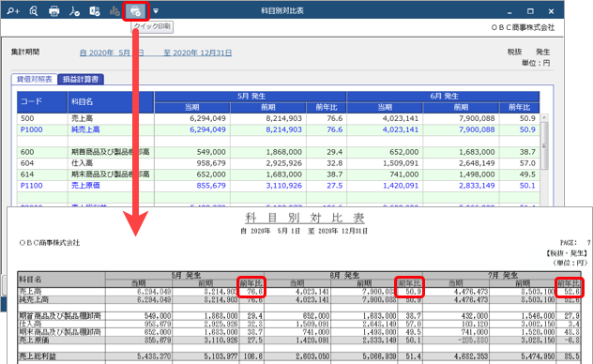593x364 pixels.
Task: Click 549,000 in row 600 of grid
Action: pyautogui.click(x=211, y=152)
